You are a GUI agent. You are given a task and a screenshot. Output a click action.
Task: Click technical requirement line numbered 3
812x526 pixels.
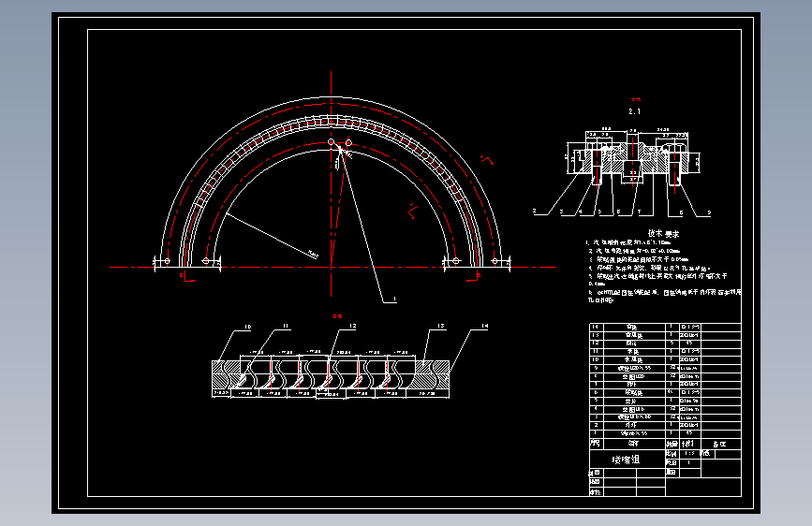coord(639,259)
